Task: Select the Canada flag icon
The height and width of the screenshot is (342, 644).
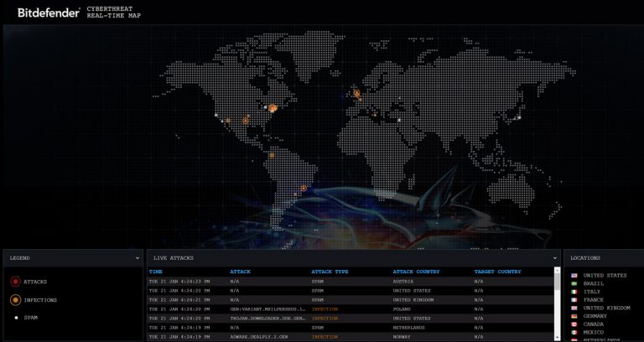Action: pyautogui.click(x=574, y=324)
